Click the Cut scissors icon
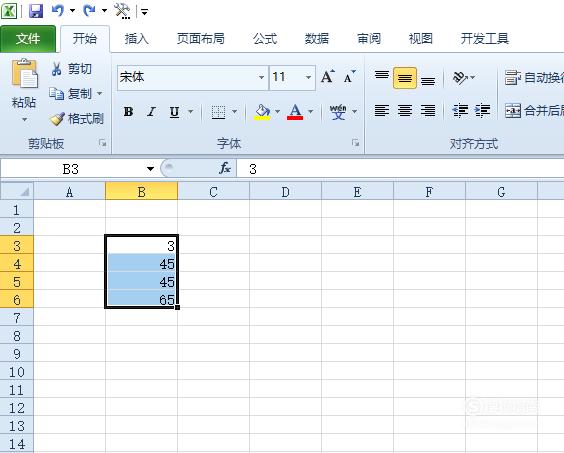This screenshot has height=453, width=564. pyautogui.click(x=56, y=68)
